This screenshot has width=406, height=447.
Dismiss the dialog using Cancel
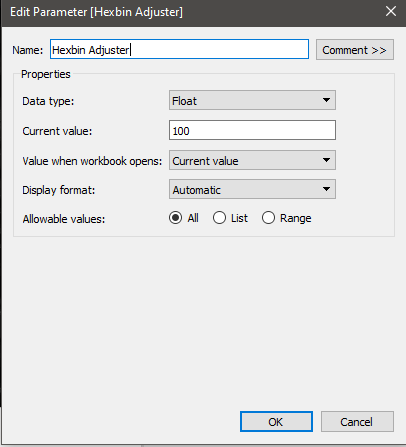tap(357, 422)
